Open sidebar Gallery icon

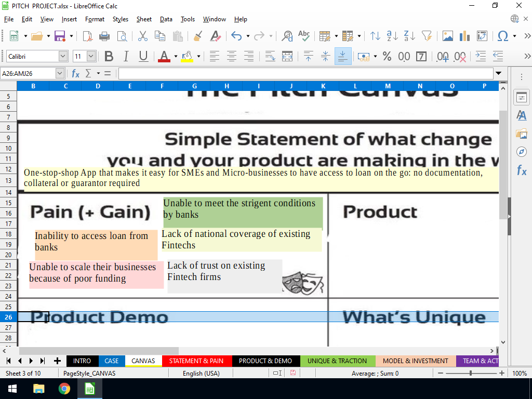[522, 134]
